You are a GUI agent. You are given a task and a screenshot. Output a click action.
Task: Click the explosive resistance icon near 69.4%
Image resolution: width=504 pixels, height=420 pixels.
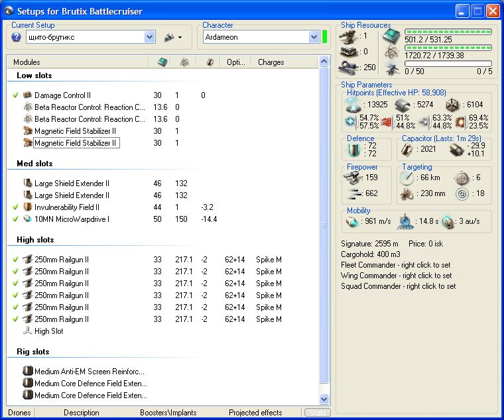pos(462,122)
